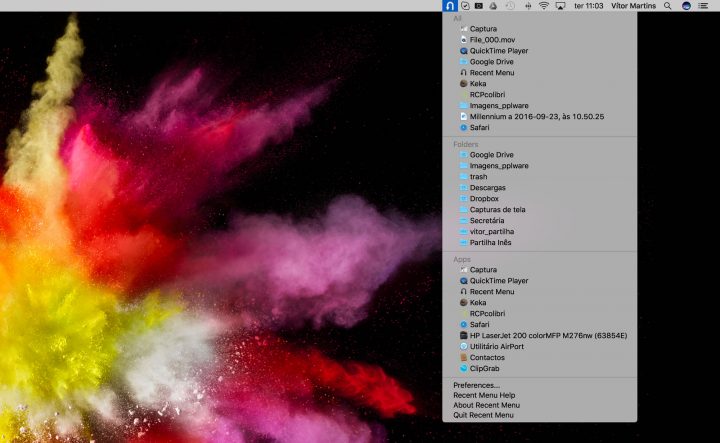720x443 pixels.
Task: Open the Capturas de tela folder
Action: (497, 210)
